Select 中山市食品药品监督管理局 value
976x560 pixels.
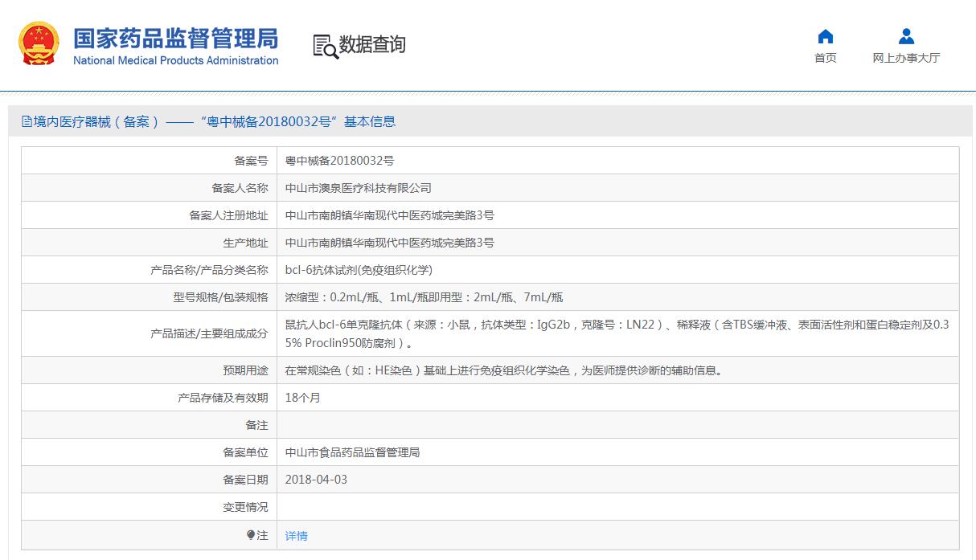353,452
